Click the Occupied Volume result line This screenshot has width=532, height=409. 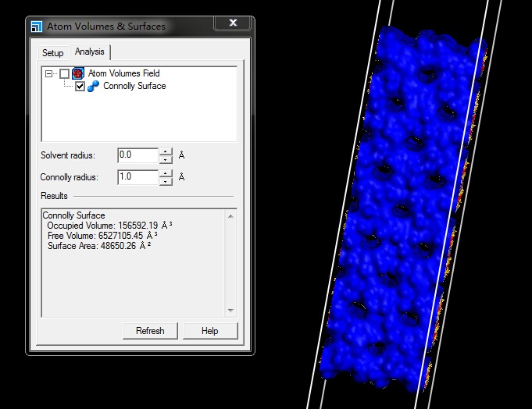tap(109, 226)
